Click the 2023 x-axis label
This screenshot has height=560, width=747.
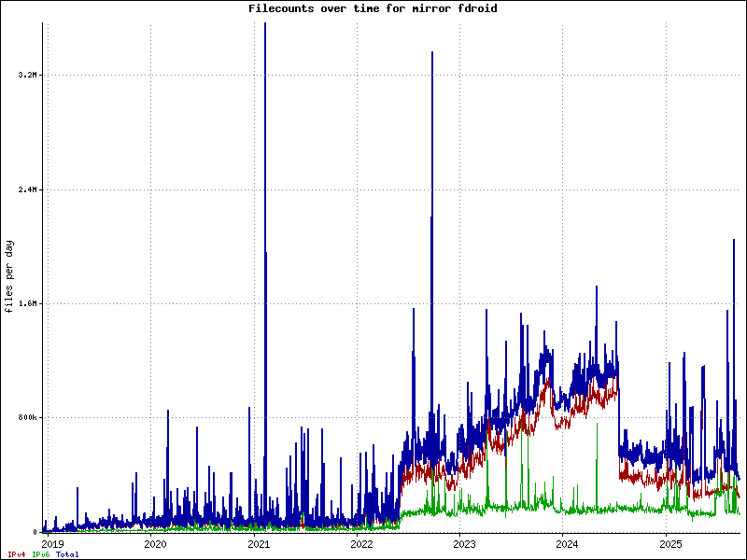464,543
